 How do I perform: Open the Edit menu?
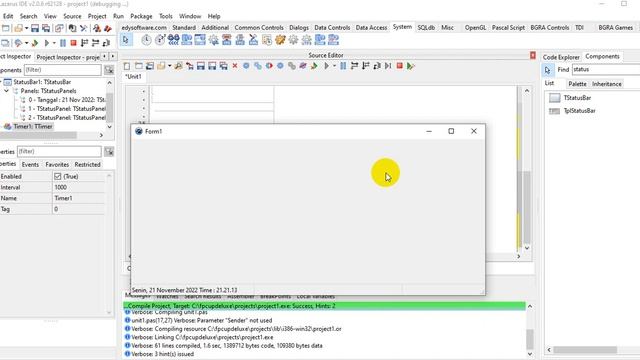click(x=8, y=16)
